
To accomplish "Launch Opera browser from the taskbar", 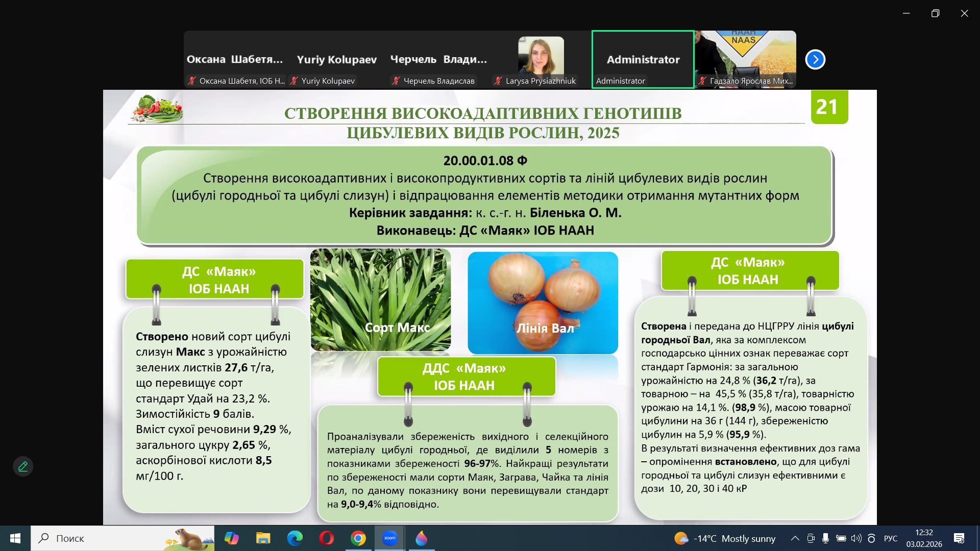I will click(x=327, y=538).
